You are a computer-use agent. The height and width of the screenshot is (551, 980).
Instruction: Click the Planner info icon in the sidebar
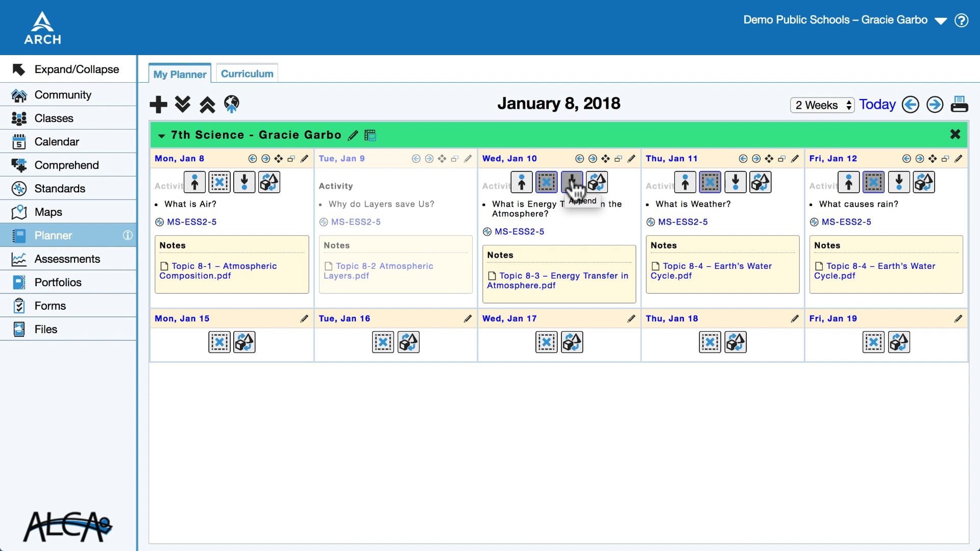[128, 235]
